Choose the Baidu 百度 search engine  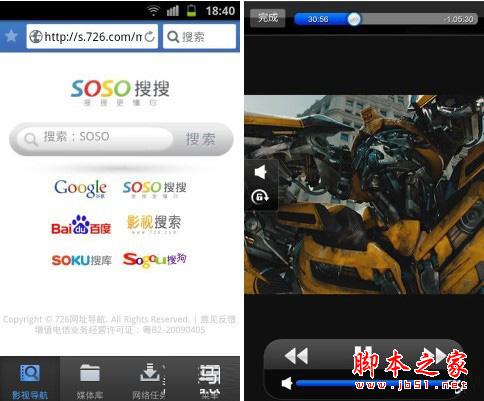[x=81, y=225]
